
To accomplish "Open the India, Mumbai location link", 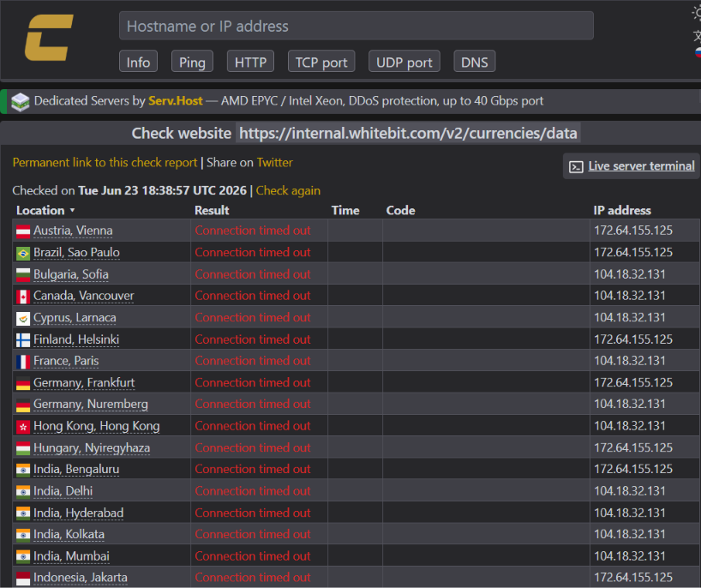I will 71,556.
